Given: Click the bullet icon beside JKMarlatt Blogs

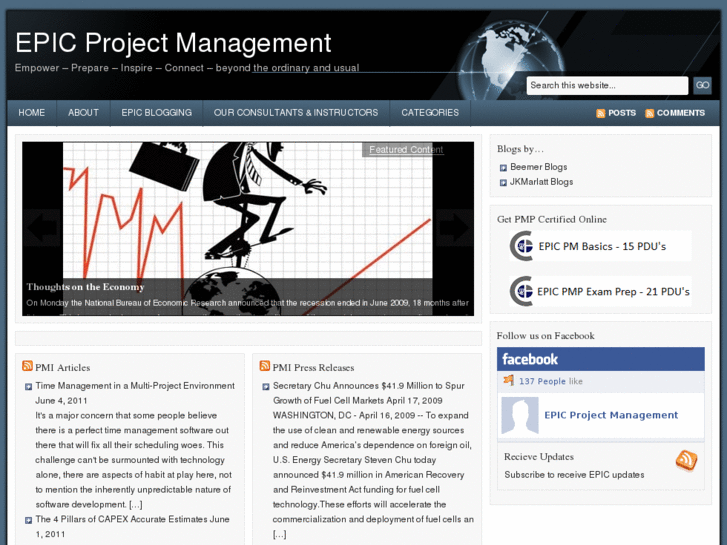Looking at the screenshot, I should coord(503,183).
